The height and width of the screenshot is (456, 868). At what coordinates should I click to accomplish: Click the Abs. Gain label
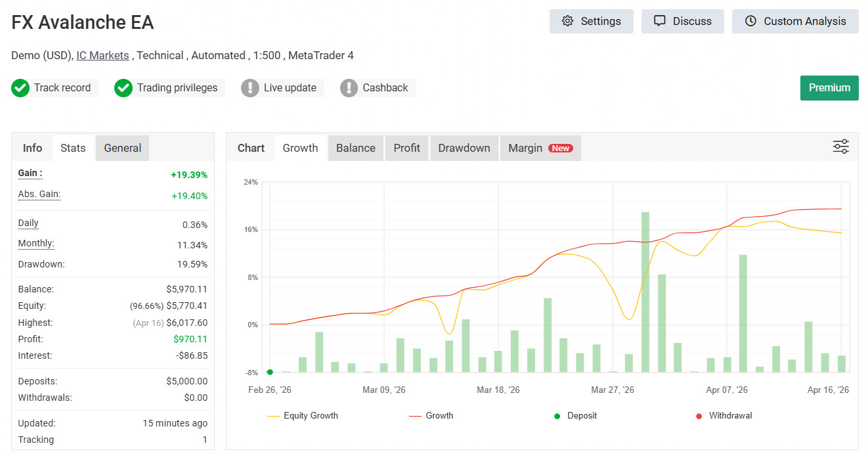39,194
